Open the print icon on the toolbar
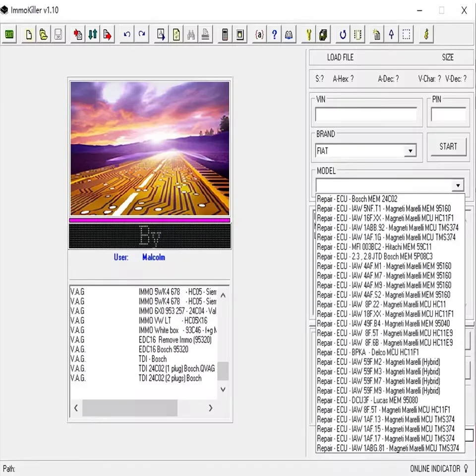 (205, 34)
